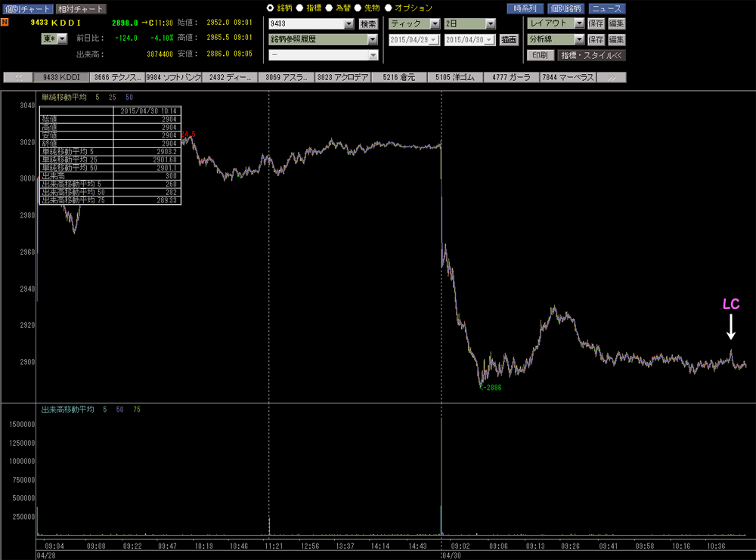This screenshot has width=756, height=560.
Task: Click the 単純移動平均 indicator label
Action: click(x=64, y=97)
